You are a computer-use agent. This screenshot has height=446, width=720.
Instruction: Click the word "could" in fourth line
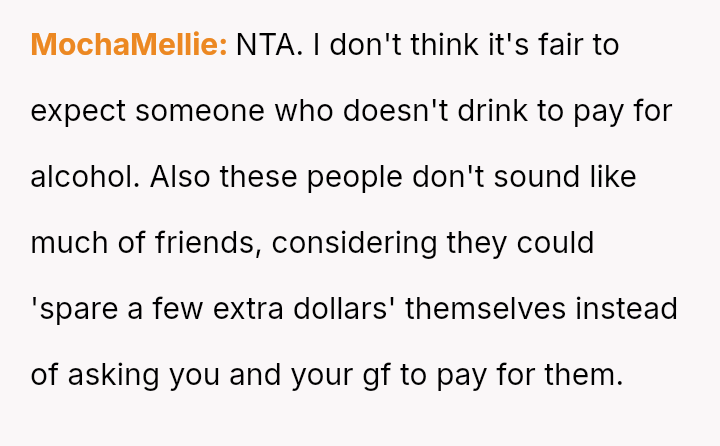click(557, 243)
